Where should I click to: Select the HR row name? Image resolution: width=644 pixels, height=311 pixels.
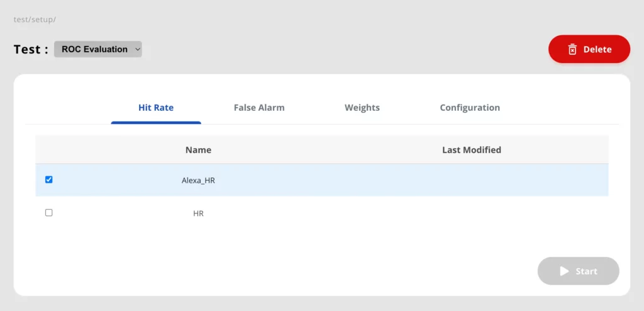point(198,213)
